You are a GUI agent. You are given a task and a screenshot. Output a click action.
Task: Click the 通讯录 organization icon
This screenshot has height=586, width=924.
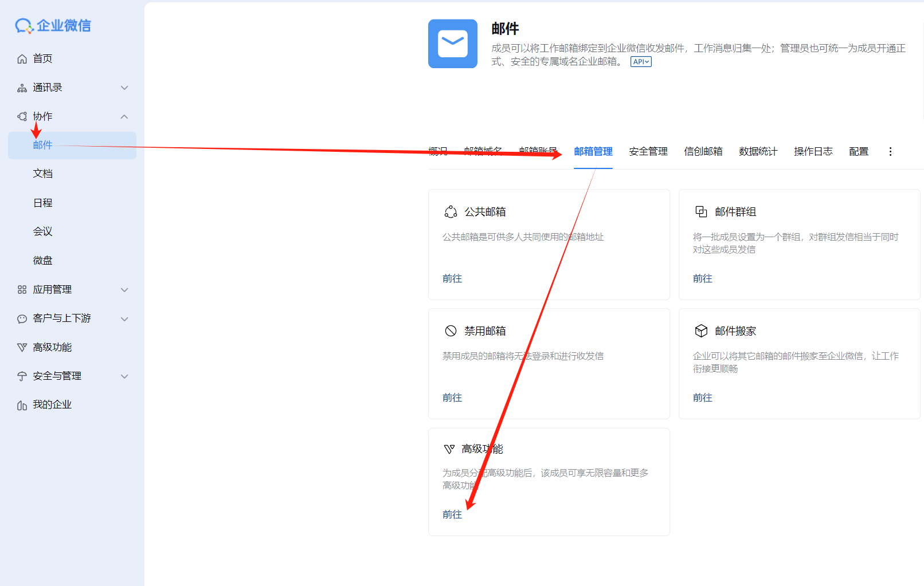point(22,88)
